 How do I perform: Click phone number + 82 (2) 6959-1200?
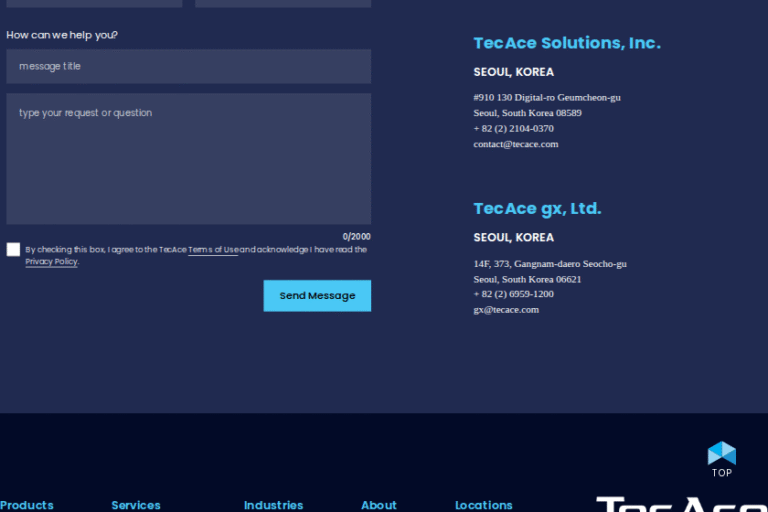(x=513, y=294)
